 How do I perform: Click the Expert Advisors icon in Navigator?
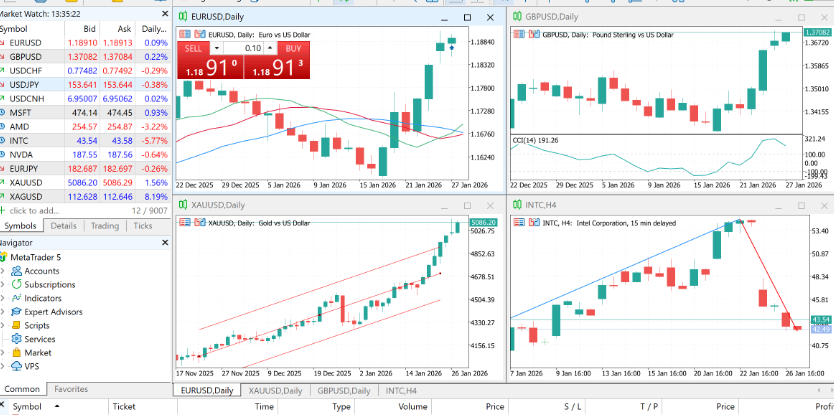(16, 312)
